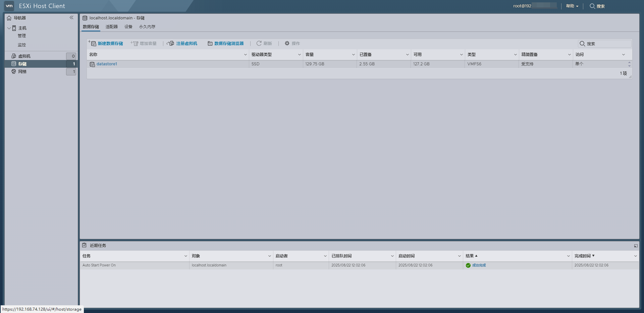
Task: Select the 数据存储浏览器 (Datastore browser) icon
Action: [226, 43]
